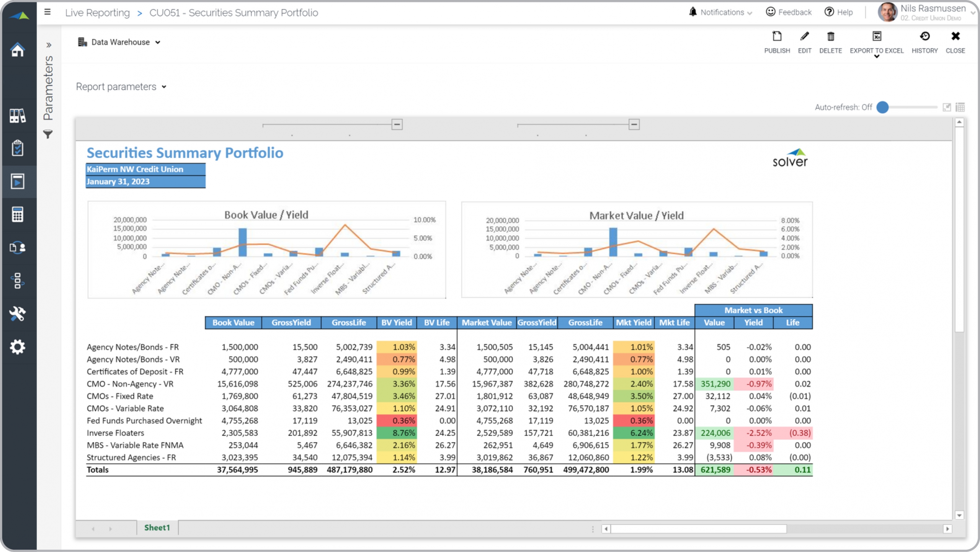
Task: Click the Feedback button
Action: click(x=789, y=12)
